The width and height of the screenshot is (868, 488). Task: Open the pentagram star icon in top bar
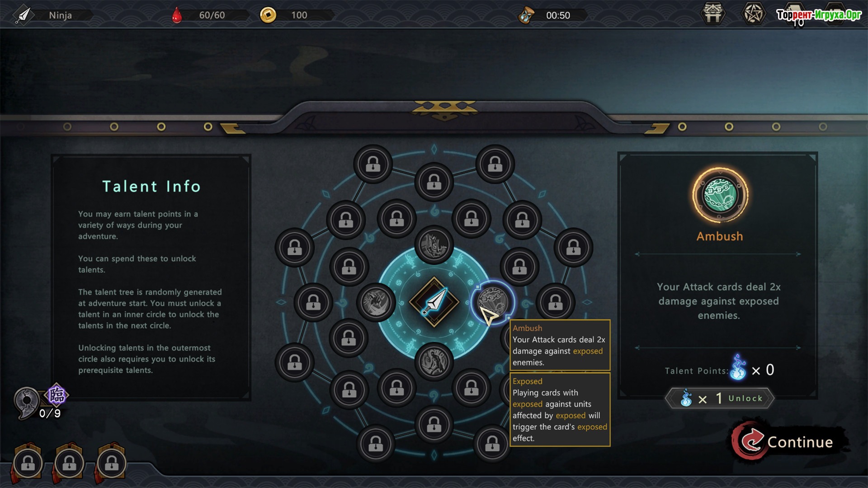click(754, 14)
